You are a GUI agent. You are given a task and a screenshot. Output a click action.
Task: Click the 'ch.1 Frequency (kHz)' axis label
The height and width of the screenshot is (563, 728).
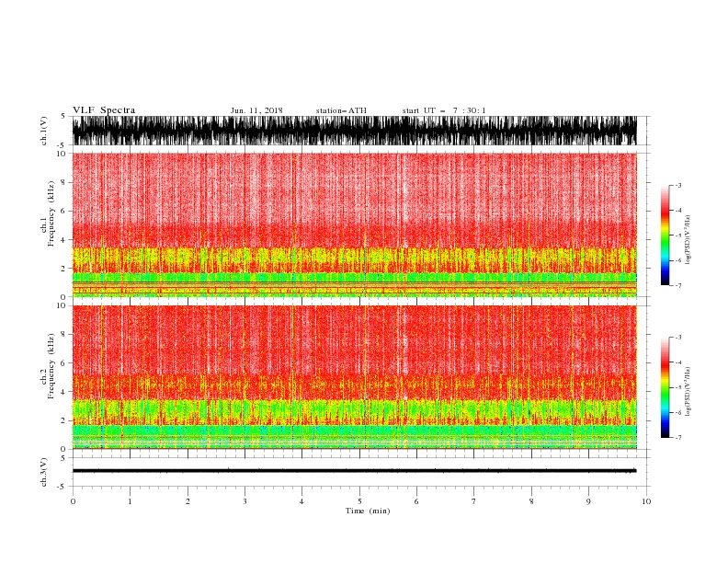(x=48, y=214)
